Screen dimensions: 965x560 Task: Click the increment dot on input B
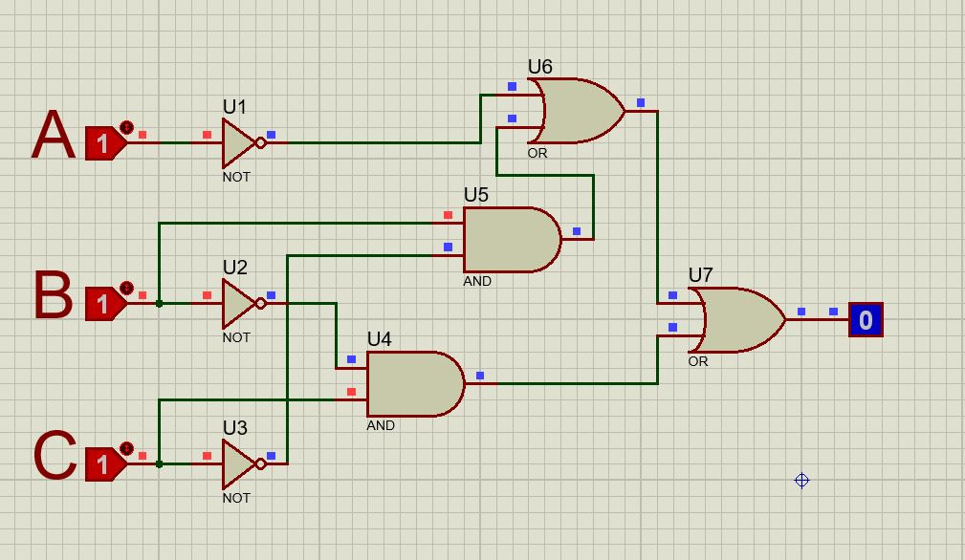127,288
